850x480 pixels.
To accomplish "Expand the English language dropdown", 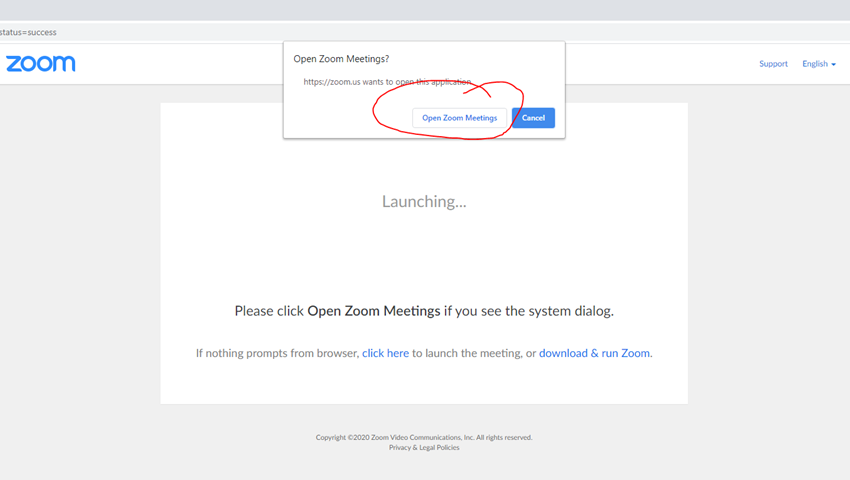I will (x=816, y=64).
